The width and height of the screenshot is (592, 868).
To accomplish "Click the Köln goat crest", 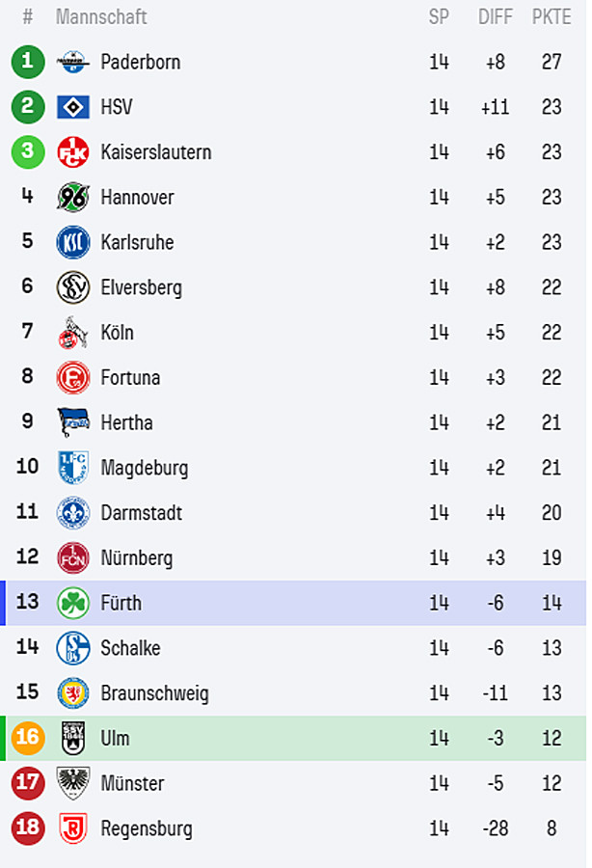I will click(x=73, y=333).
